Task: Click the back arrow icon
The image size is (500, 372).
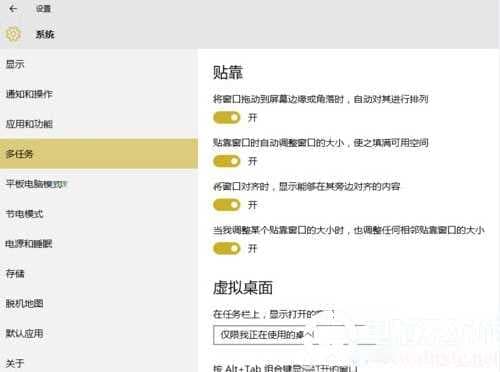Action: pos(13,9)
